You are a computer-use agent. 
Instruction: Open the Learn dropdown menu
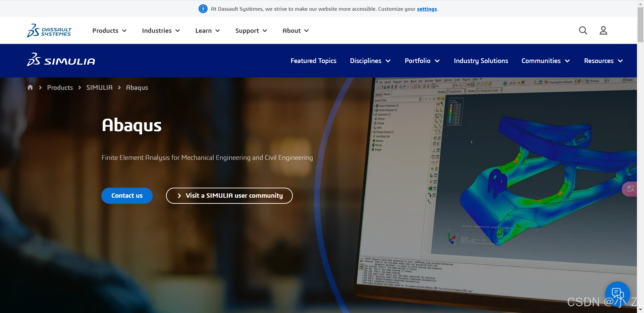coord(208,30)
